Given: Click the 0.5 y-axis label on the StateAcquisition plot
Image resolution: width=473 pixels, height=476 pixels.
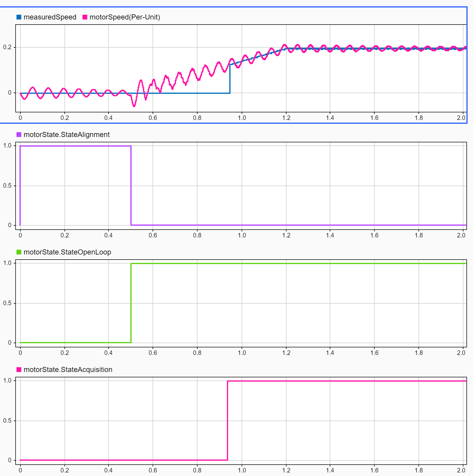Looking at the screenshot, I should pos(7,421).
